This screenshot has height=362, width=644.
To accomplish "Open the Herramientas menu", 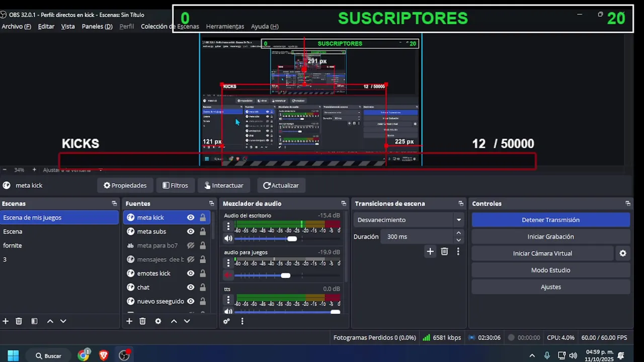I will (x=225, y=26).
